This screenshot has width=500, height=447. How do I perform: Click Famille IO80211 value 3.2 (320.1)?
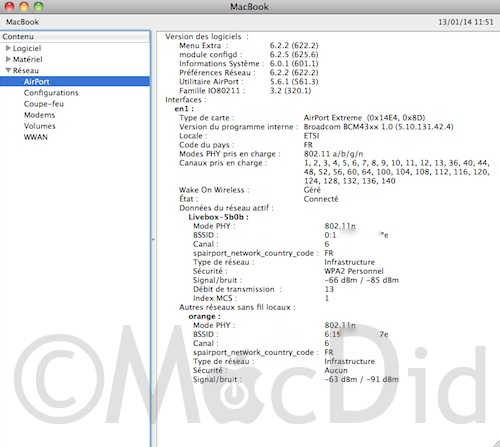point(290,90)
